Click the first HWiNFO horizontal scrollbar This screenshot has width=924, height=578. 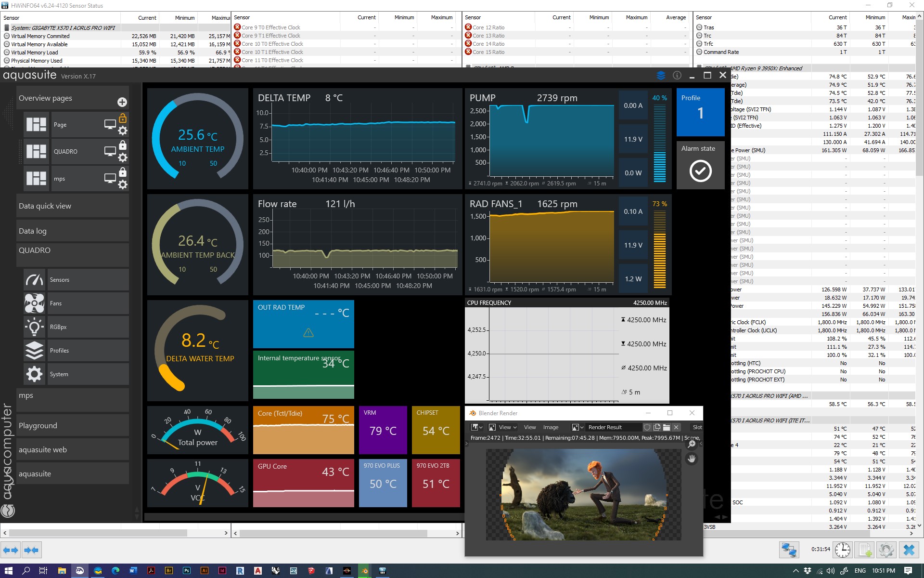coord(98,533)
